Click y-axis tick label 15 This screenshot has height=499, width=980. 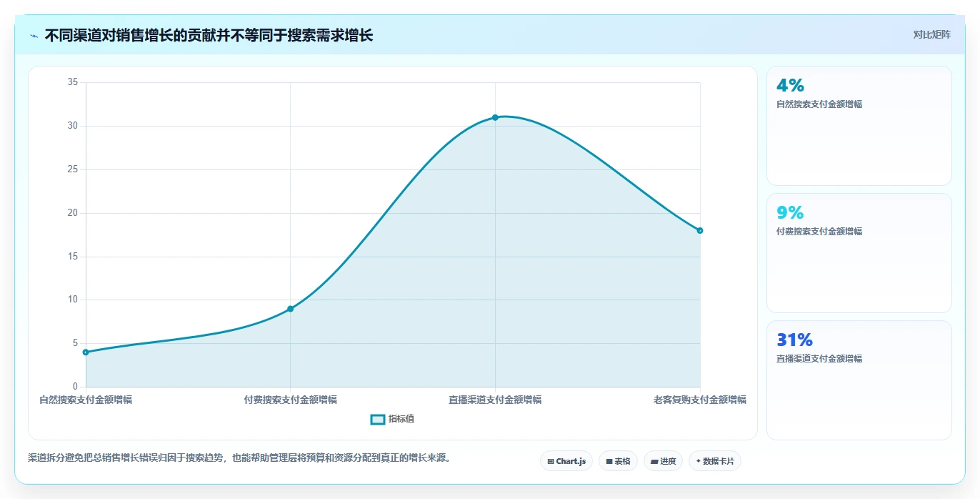[x=72, y=257]
